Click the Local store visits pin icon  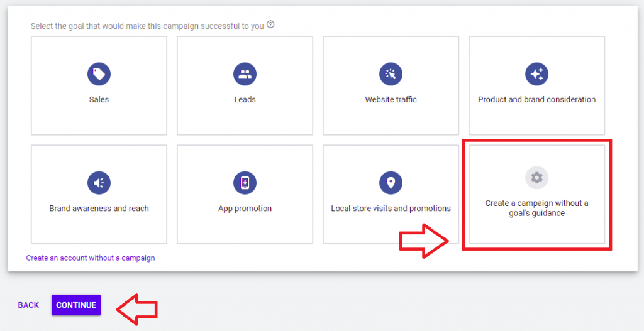pyautogui.click(x=391, y=183)
